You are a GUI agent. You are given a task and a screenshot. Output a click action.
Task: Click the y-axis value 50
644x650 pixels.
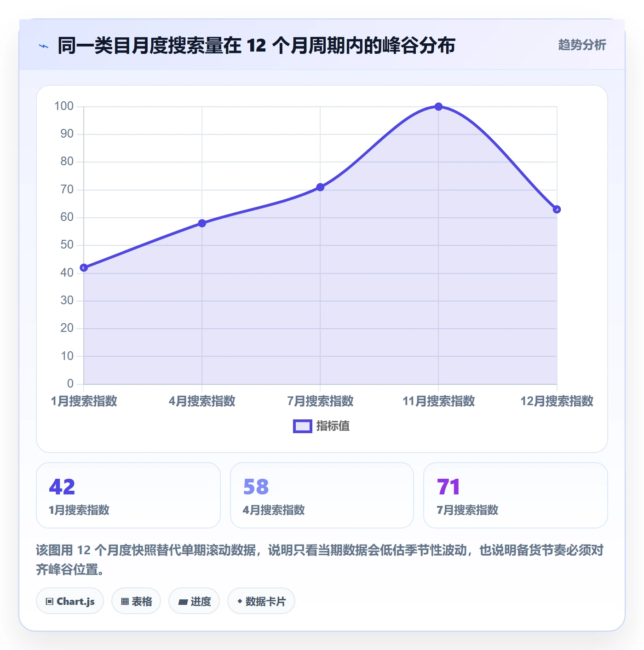coord(67,245)
